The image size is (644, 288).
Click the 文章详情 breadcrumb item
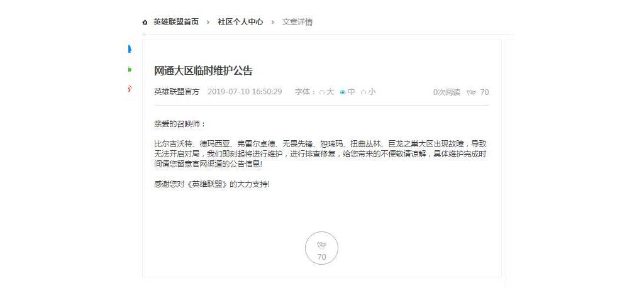click(297, 22)
